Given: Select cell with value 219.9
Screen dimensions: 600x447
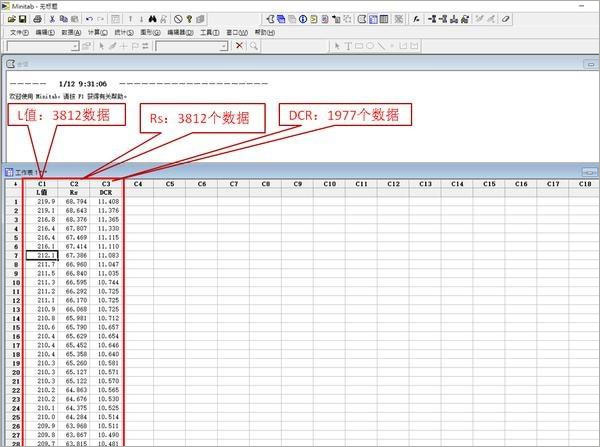Looking at the screenshot, I should pos(42,201).
